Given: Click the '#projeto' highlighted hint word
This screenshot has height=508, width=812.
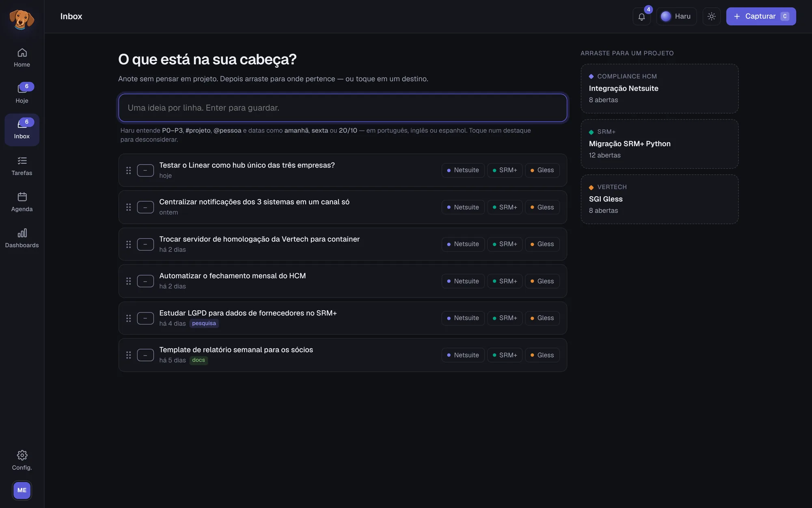Looking at the screenshot, I should [198, 130].
